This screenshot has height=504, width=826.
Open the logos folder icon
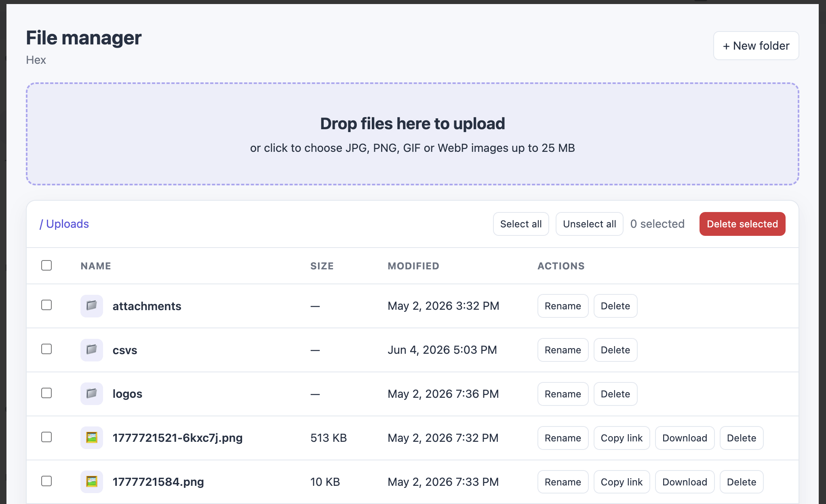tap(92, 394)
